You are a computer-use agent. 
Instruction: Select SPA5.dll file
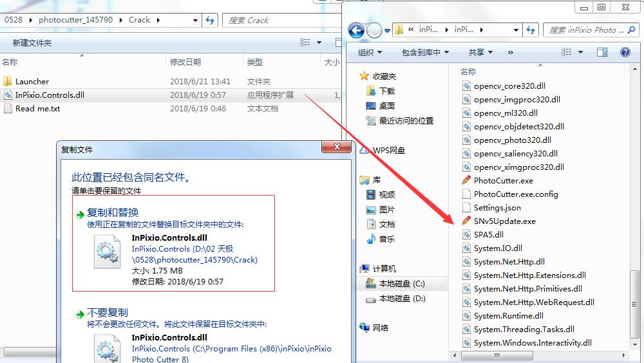pos(488,235)
